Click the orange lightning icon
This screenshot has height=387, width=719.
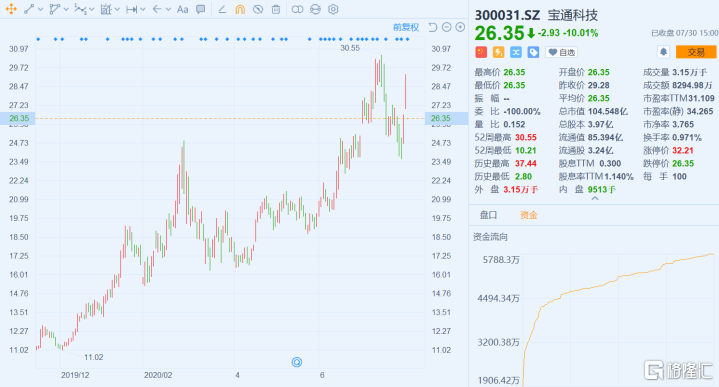click(498, 52)
